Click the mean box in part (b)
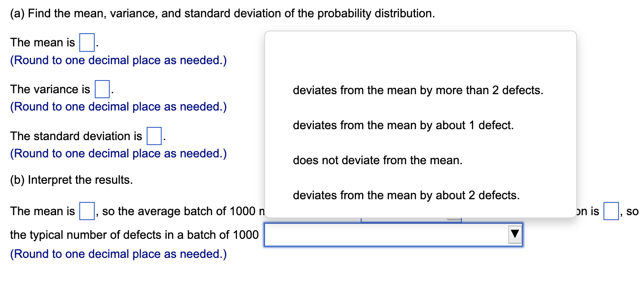Viewport: 644px width, 282px height. point(87,211)
